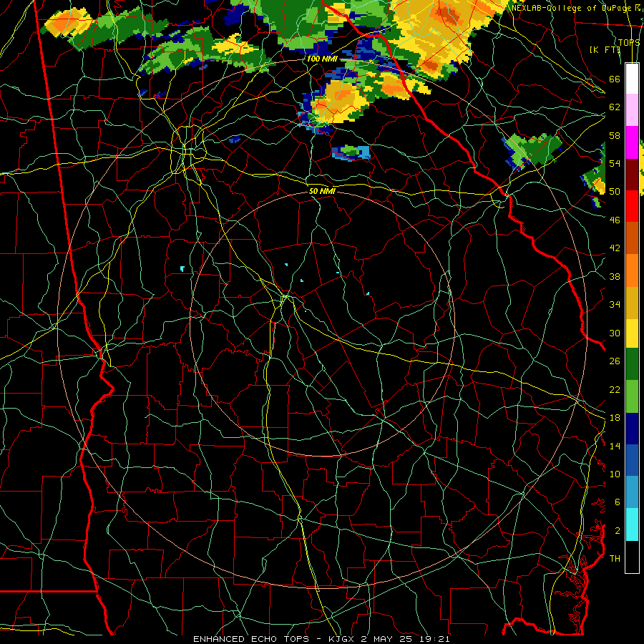The image size is (644, 644).
Task: Click the gold 34 kft color band
Action: coord(632,302)
